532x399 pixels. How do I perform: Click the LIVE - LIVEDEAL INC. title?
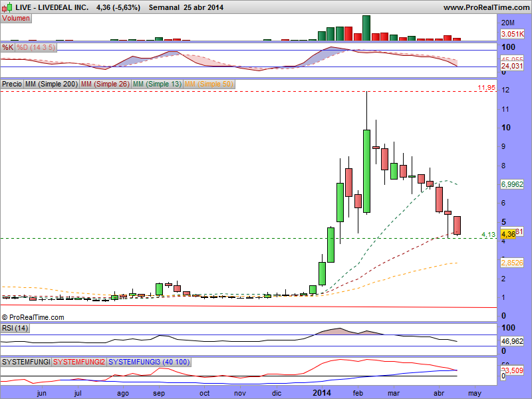(x=52, y=7)
